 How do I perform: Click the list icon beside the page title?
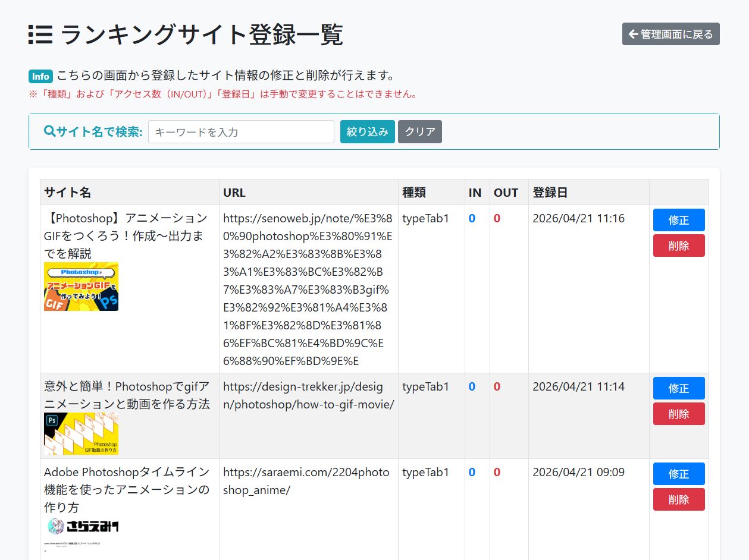pyautogui.click(x=40, y=35)
